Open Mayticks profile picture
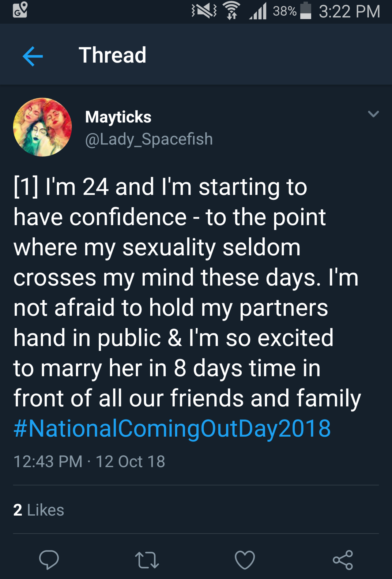392x579 pixels. click(42, 127)
